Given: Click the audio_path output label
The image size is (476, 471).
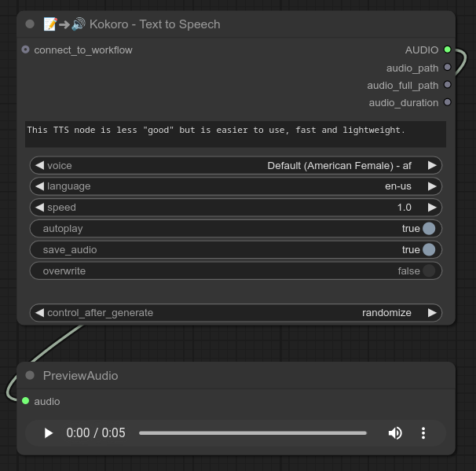Looking at the screenshot, I should tap(412, 68).
